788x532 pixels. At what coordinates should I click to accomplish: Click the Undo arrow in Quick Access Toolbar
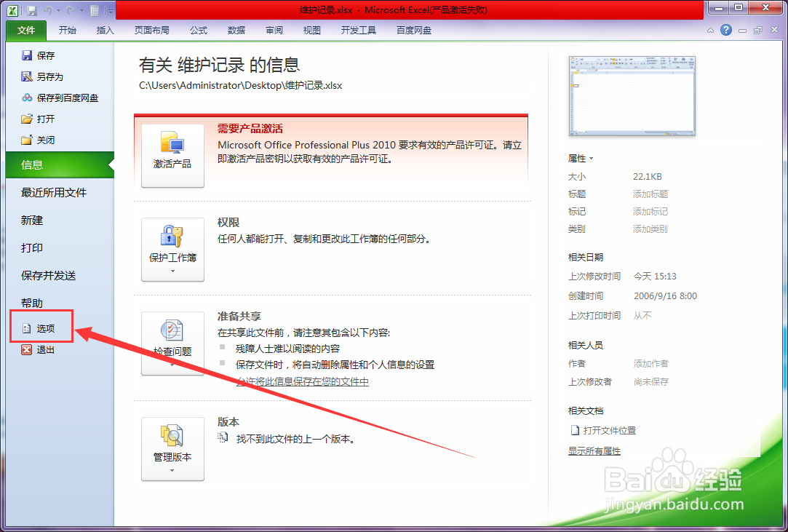[x=48, y=10]
